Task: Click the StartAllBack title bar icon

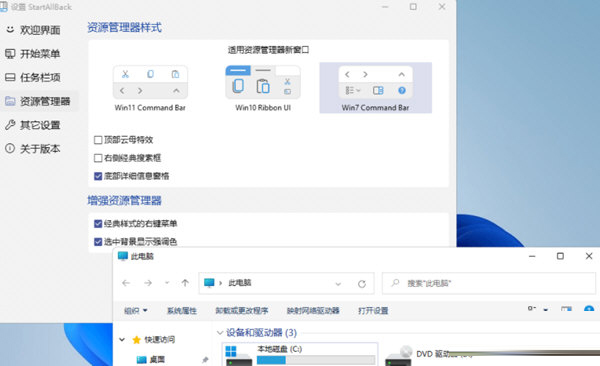Action: pyautogui.click(x=3, y=7)
